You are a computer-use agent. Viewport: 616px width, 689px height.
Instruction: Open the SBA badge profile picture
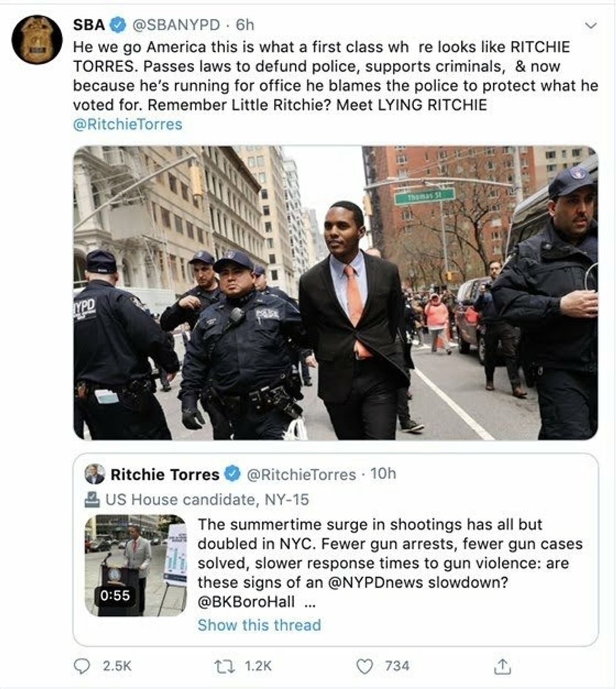37,40
